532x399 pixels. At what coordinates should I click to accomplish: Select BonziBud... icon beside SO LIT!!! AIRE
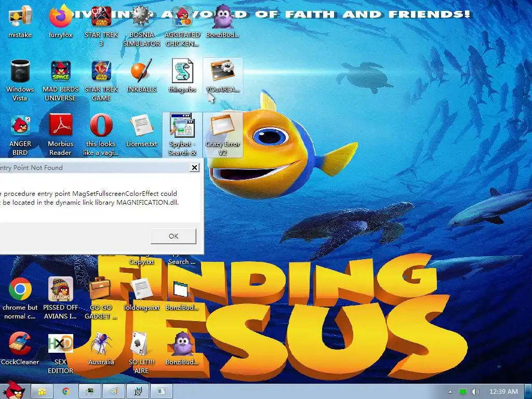click(182, 349)
